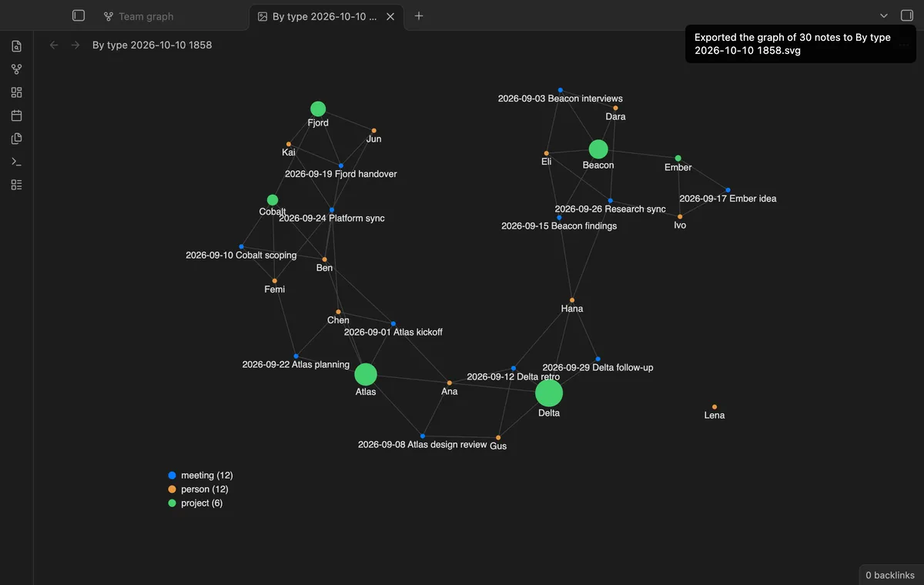Click the green project legend dot

(x=172, y=503)
